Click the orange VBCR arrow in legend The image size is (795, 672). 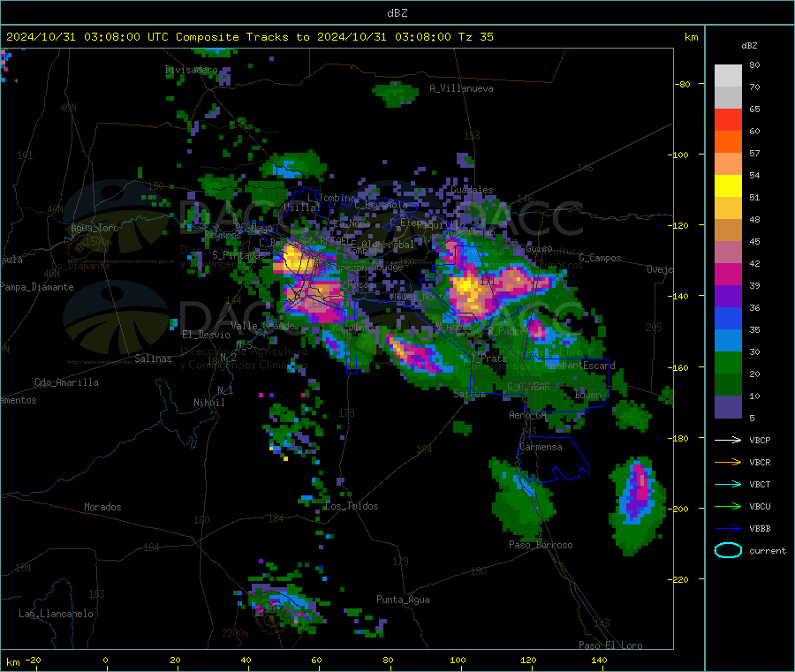[x=728, y=462]
